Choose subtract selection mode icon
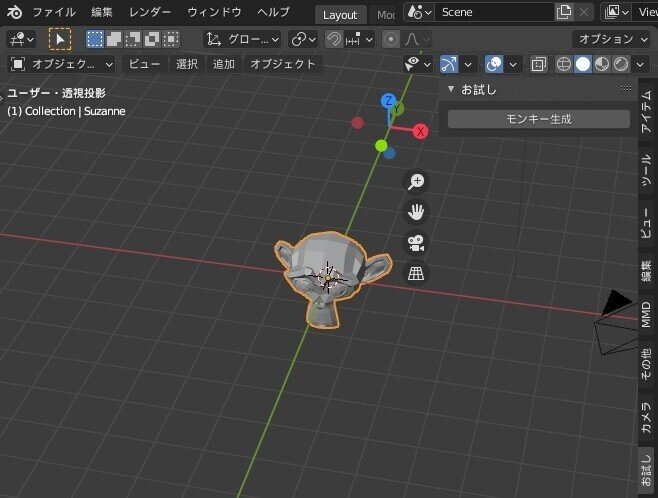 coord(133,39)
